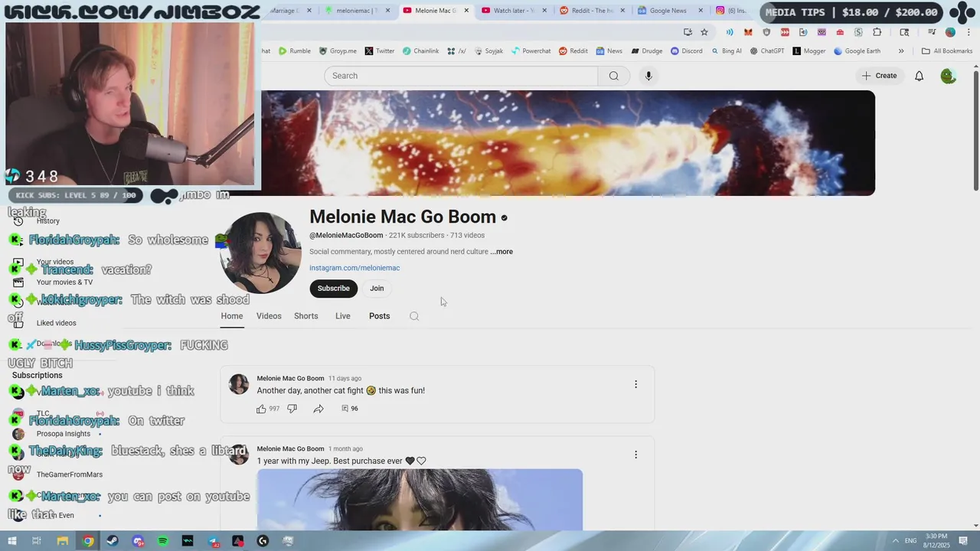Open the Chainlink bookmark
Viewport: 980px width, 551px height.
click(x=421, y=51)
